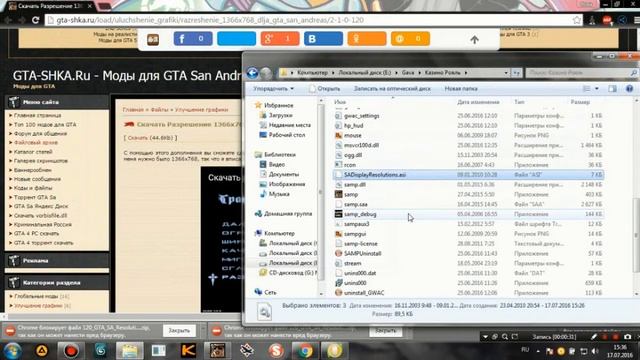Open Explorer address path dropdown
The height and width of the screenshot is (360, 640).
[506, 73]
